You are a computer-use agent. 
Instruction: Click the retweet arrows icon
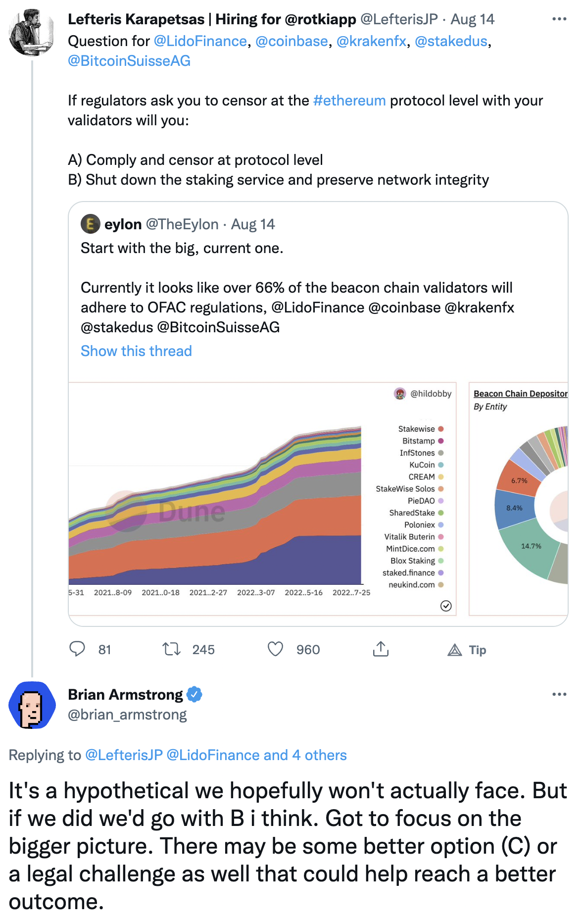coord(172,649)
